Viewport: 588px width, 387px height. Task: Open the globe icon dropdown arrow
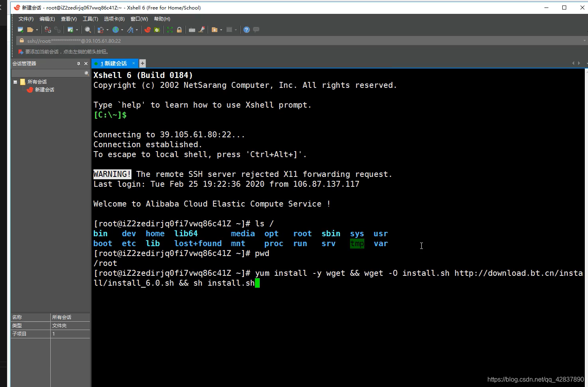click(x=122, y=30)
